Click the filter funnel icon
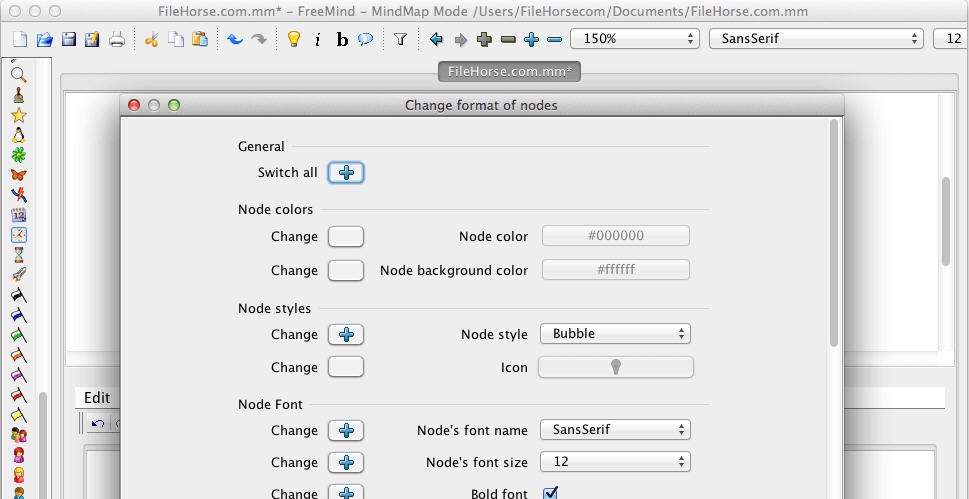969x499 pixels. 400,40
